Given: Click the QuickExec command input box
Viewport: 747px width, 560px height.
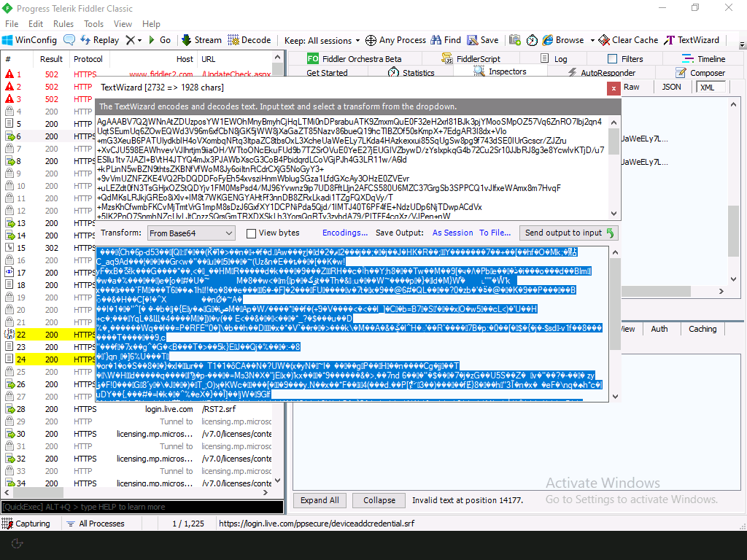Looking at the screenshot, I should [142, 507].
